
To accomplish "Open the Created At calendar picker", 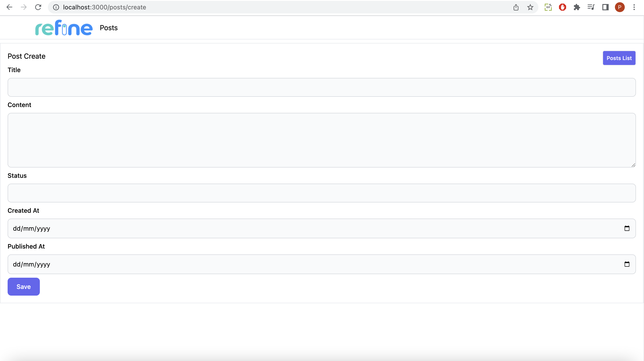I will [x=627, y=228].
